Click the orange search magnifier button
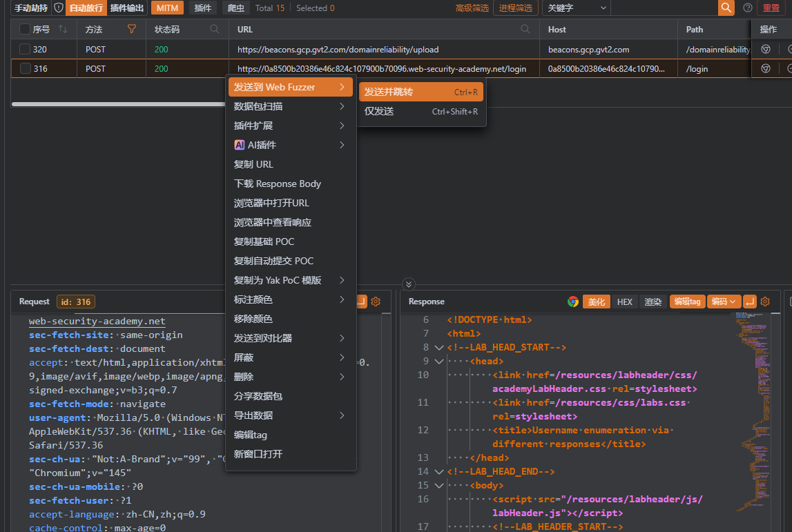The image size is (792, 532). click(x=726, y=8)
